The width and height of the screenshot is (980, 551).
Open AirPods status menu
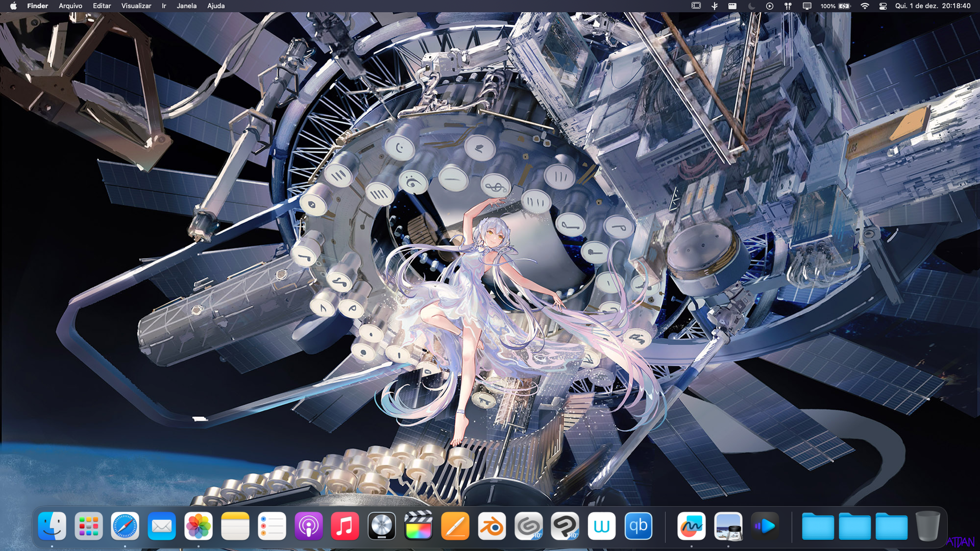(x=788, y=6)
